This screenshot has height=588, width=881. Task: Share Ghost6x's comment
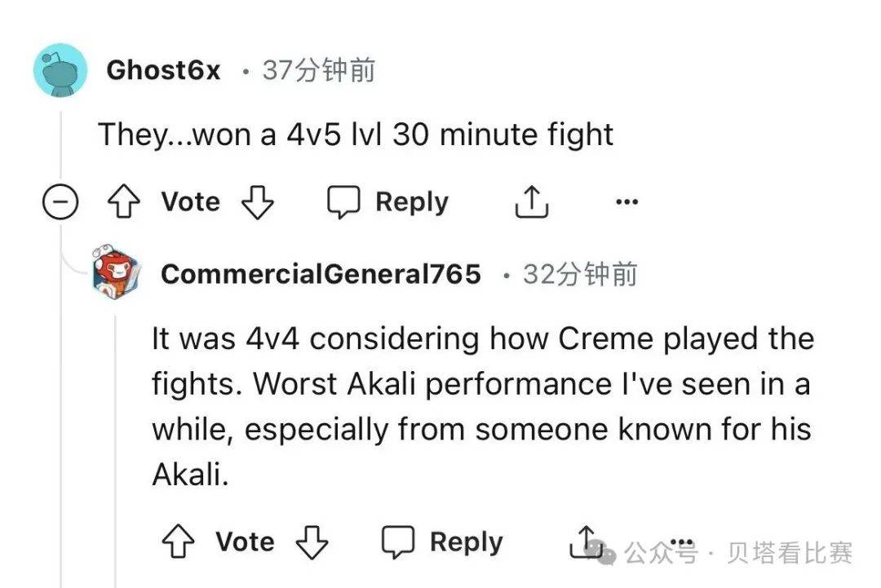[531, 202]
